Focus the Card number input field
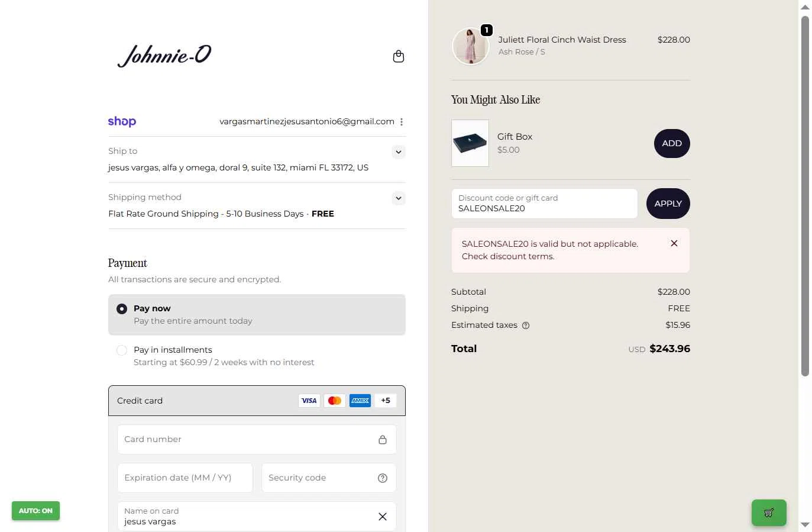This screenshot has width=812, height=532. 248,440
